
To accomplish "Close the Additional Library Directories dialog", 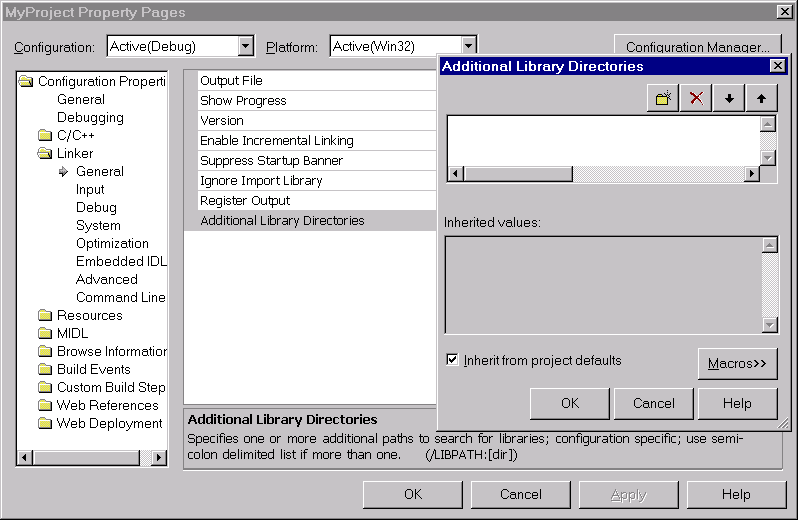I will point(777,66).
